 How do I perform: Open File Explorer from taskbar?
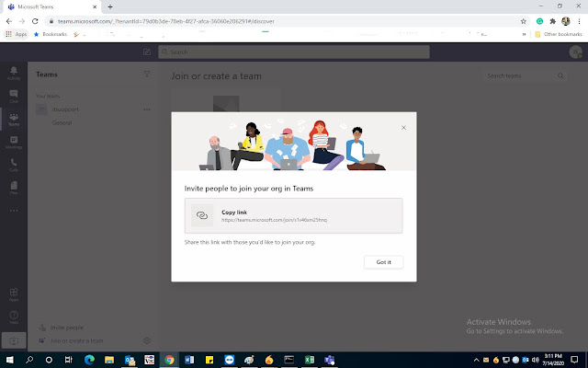pos(109,360)
